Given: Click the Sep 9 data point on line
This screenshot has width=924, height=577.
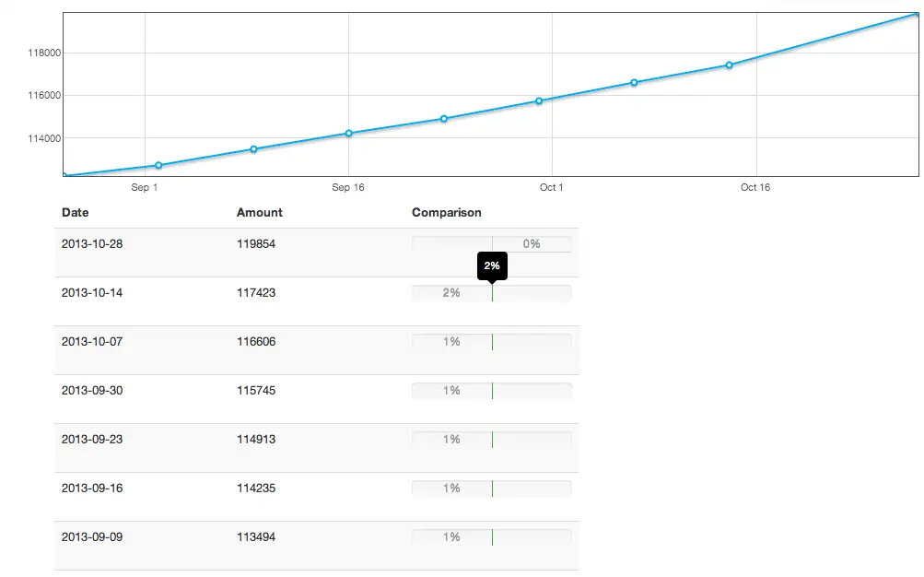Looking at the screenshot, I should 253,149.
